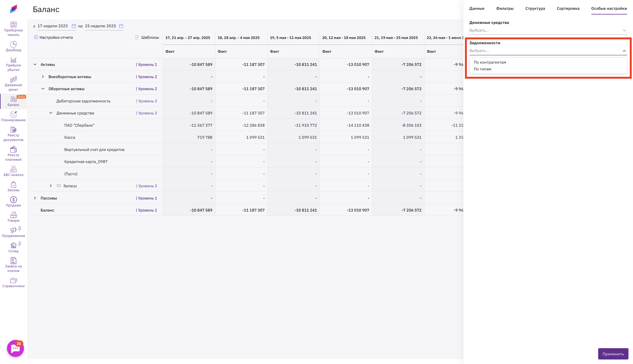The width and height of the screenshot is (633, 364).
Task: Expand Внеоборотные активы row
Action: pos(43,76)
